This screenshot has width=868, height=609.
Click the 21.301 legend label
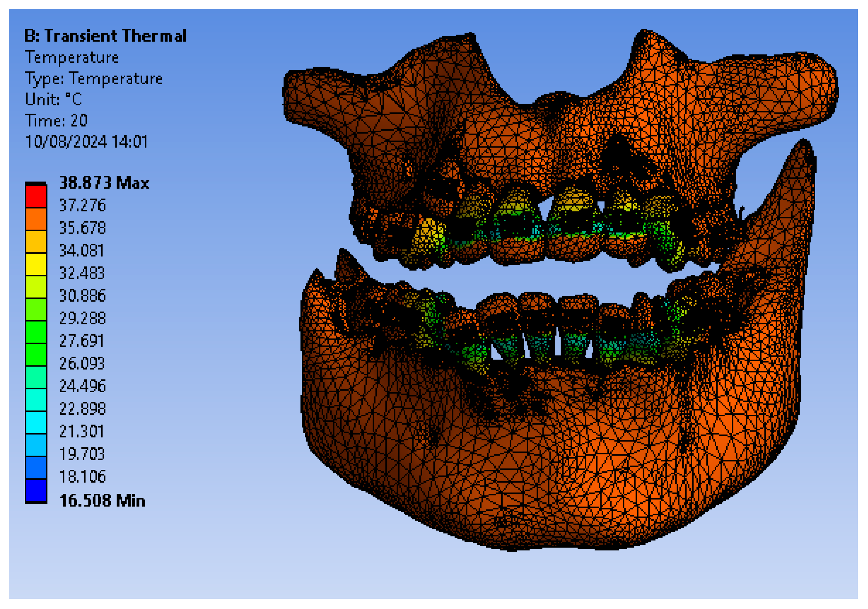click(82, 431)
